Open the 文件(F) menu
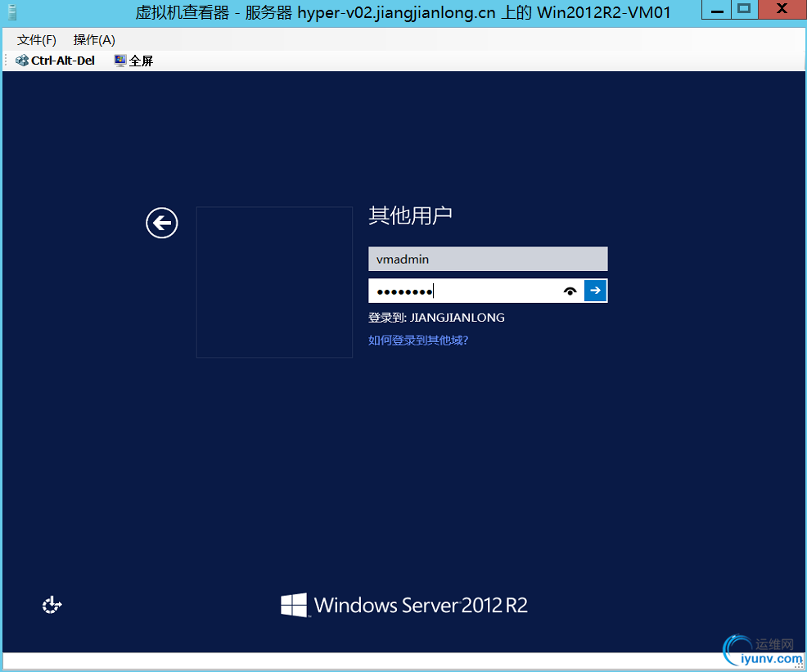Image resolution: width=807 pixels, height=672 pixels. click(37, 39)
